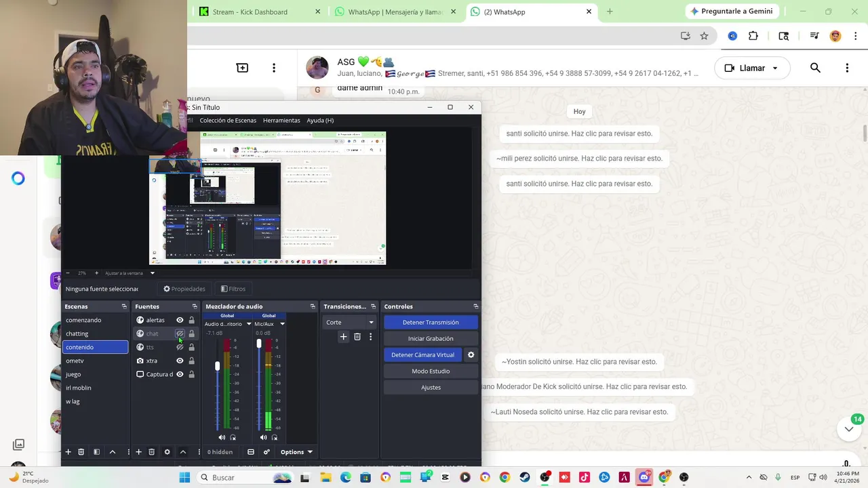Open transition properties three-dot menu
The image size is (868, 488).
coord(370,337)
